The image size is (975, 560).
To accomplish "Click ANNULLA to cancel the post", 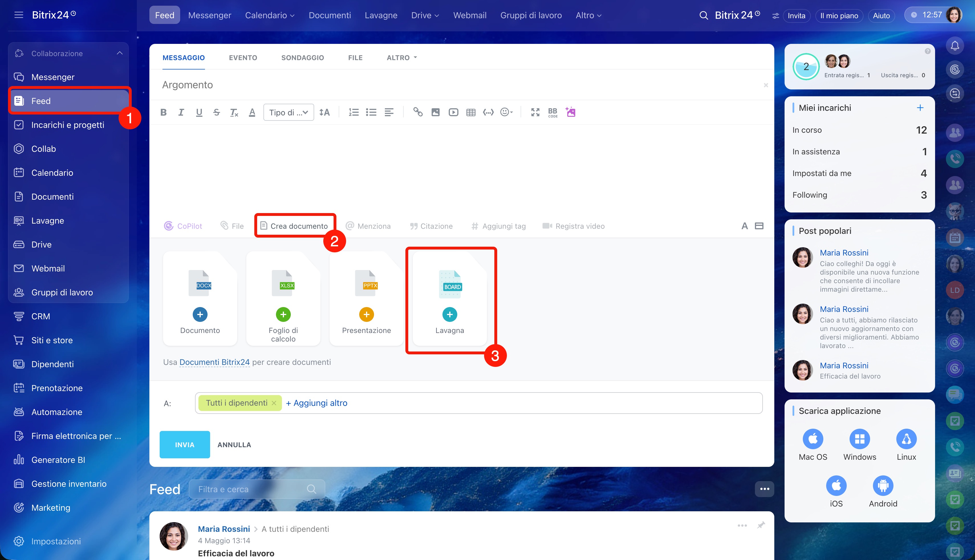I will pos(234,445).
